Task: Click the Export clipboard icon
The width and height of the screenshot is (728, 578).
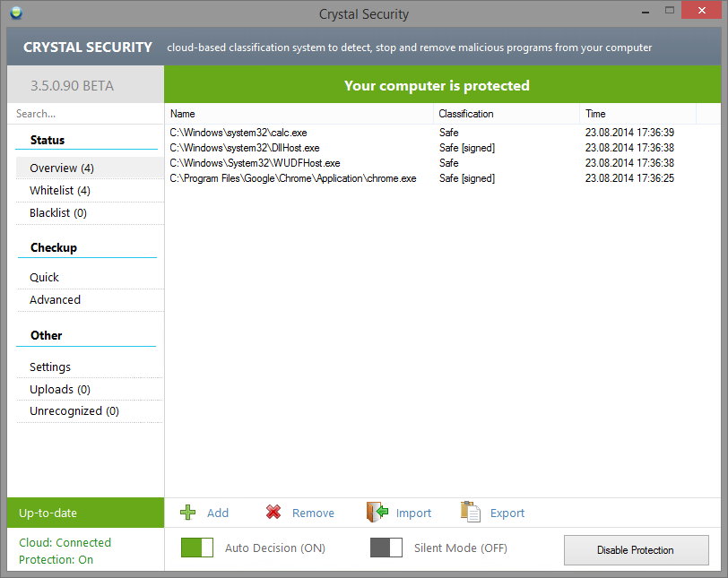Action: coord(471,513)
